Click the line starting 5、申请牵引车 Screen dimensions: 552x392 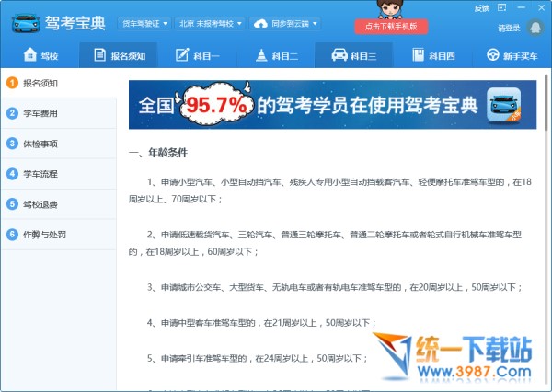click(257, 359)
